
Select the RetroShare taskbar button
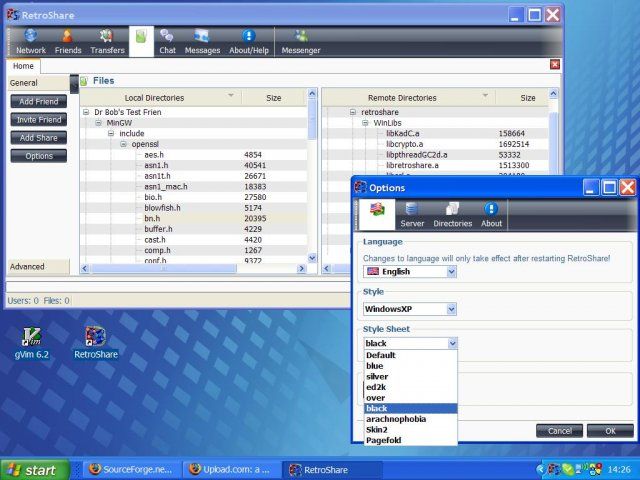331,470
